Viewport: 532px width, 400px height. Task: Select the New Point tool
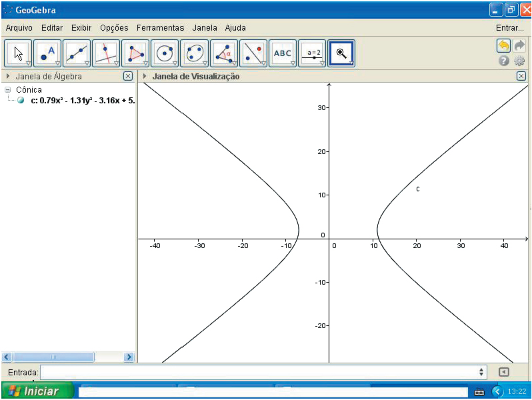(48, 53)
